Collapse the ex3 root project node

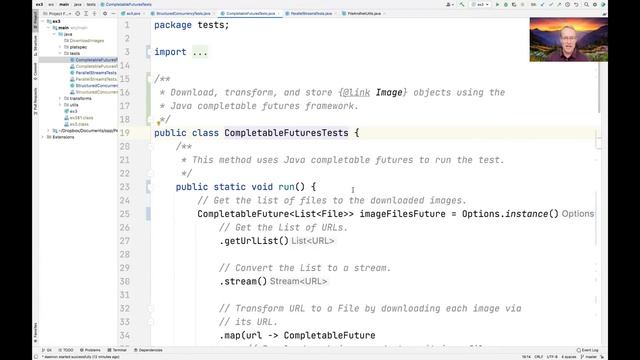[x=43, y=21]
